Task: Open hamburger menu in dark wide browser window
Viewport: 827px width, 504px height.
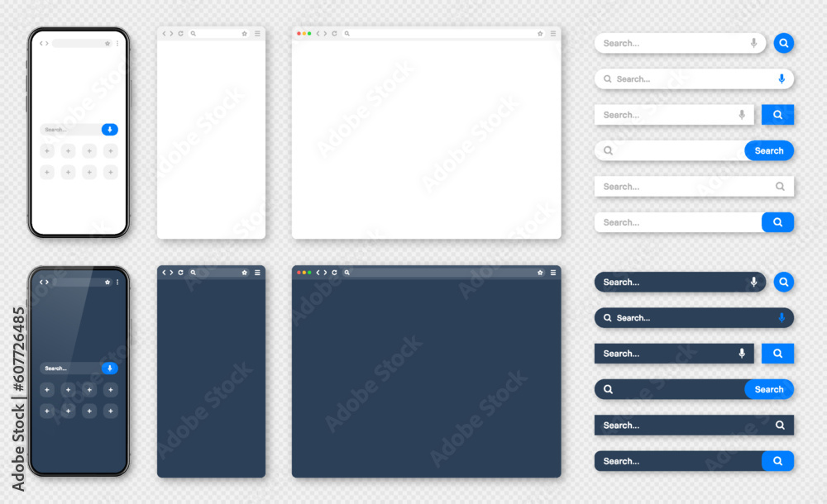Action: tap(553, 273)
